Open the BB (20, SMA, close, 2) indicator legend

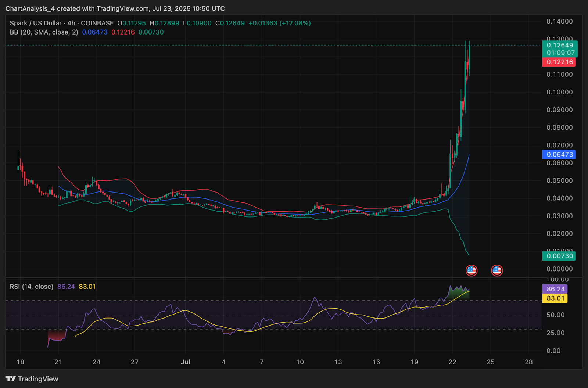(x=44, y=32)
